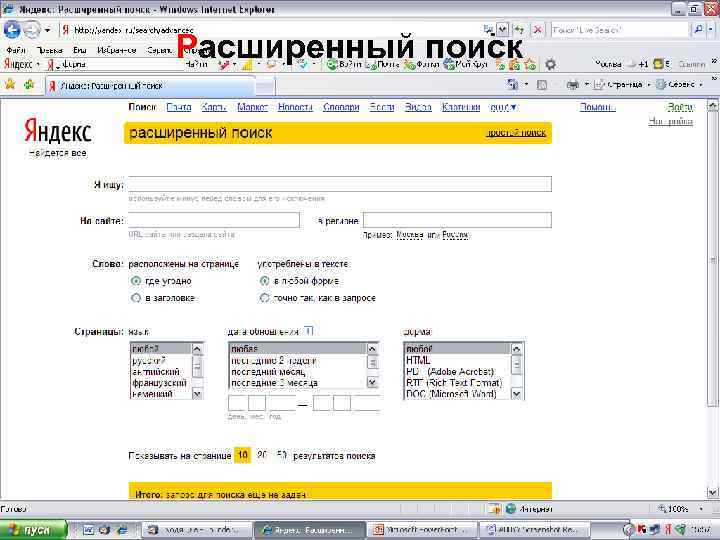The image size is (720, 540).
Task: Click into the в регионе field
Action: [457, 220]
